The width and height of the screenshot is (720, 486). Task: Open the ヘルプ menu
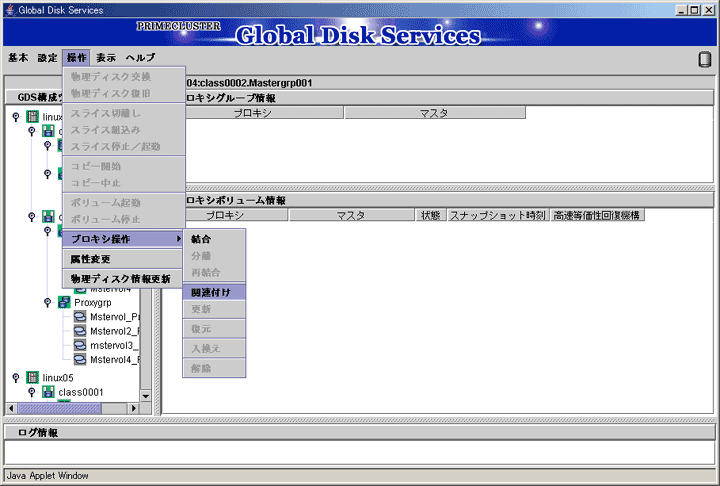click(141, 58)
